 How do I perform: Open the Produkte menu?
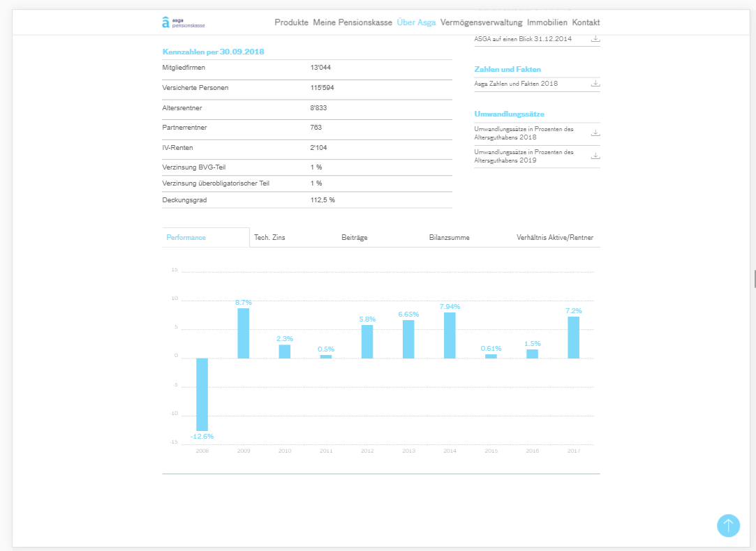click(291, 22)
